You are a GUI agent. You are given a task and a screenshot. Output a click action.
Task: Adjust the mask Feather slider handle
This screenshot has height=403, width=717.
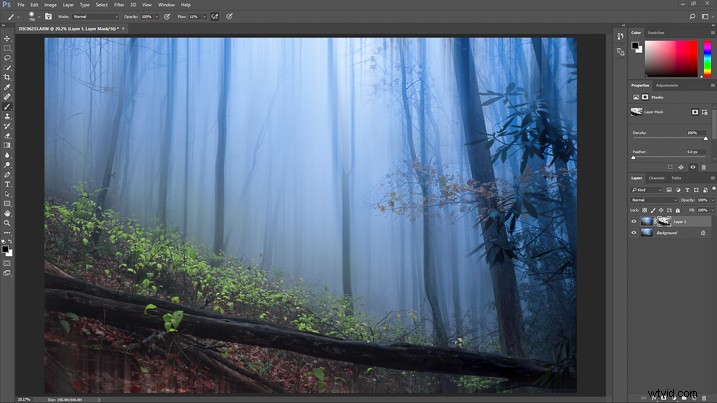[x=633, y=157]
